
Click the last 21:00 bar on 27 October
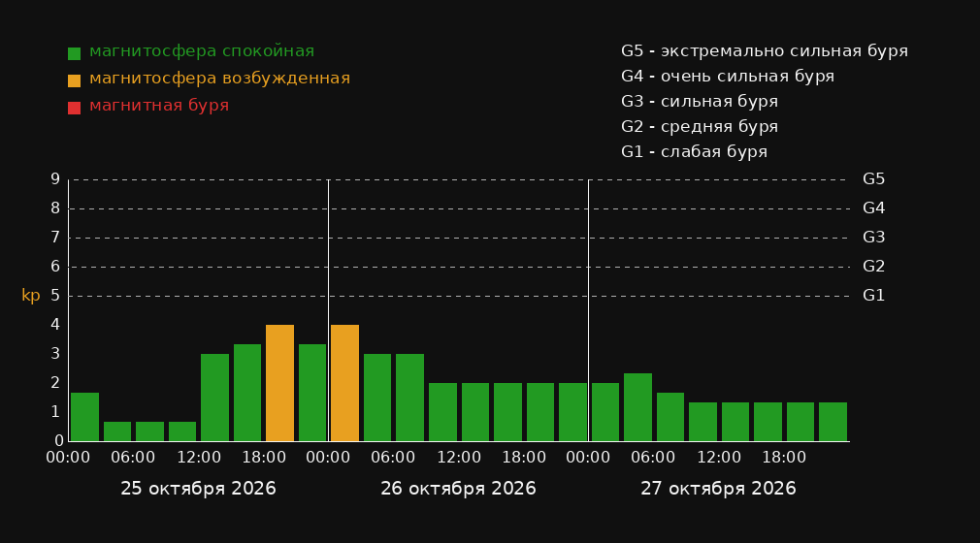(833, 422)
